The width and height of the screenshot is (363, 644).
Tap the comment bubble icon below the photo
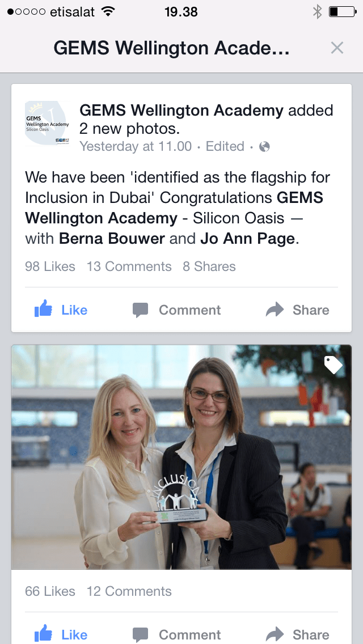click(140, 635)
